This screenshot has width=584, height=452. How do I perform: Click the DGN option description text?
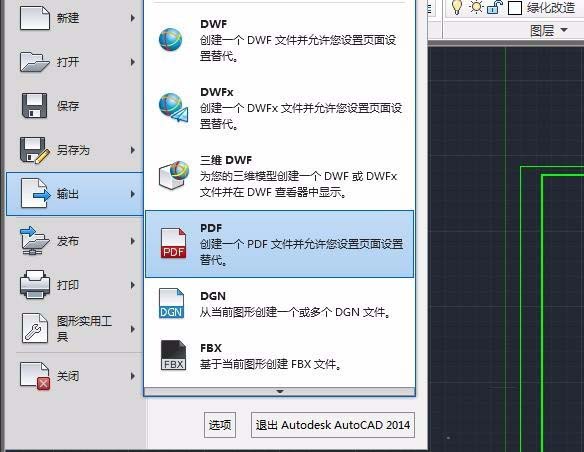tap(295, 312)
